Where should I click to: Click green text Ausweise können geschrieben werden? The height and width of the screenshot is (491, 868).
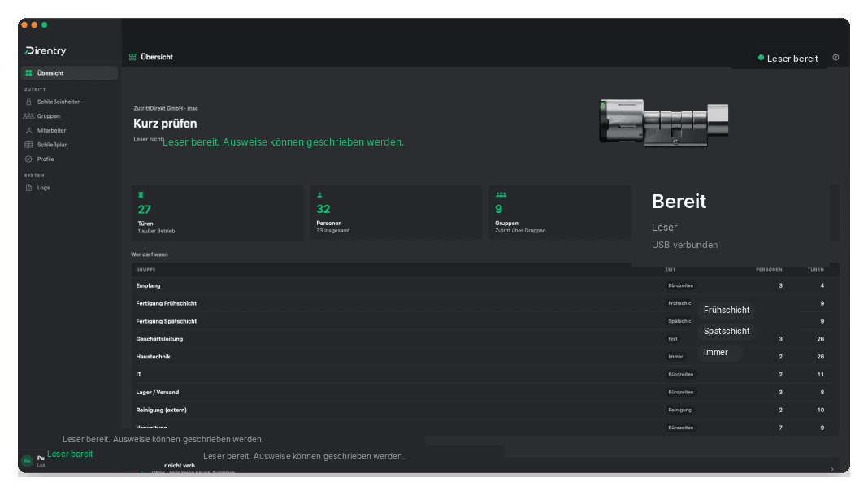click(x=314, y=142)
